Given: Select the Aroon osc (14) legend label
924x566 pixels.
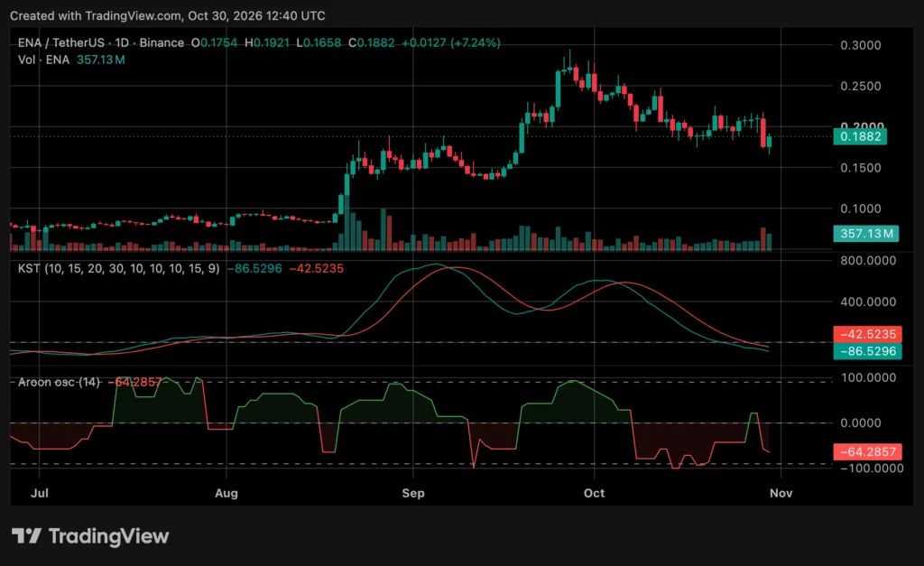Looking at the screenshot, I should pyautogui.click(x=59, y=382).
